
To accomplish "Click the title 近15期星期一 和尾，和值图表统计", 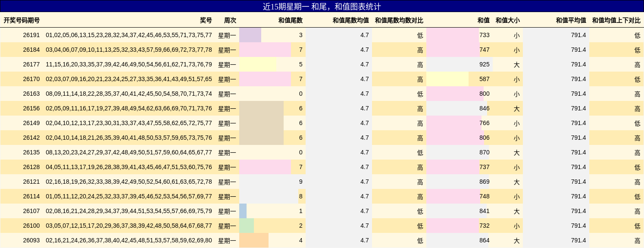I will (x=322, y=6).
